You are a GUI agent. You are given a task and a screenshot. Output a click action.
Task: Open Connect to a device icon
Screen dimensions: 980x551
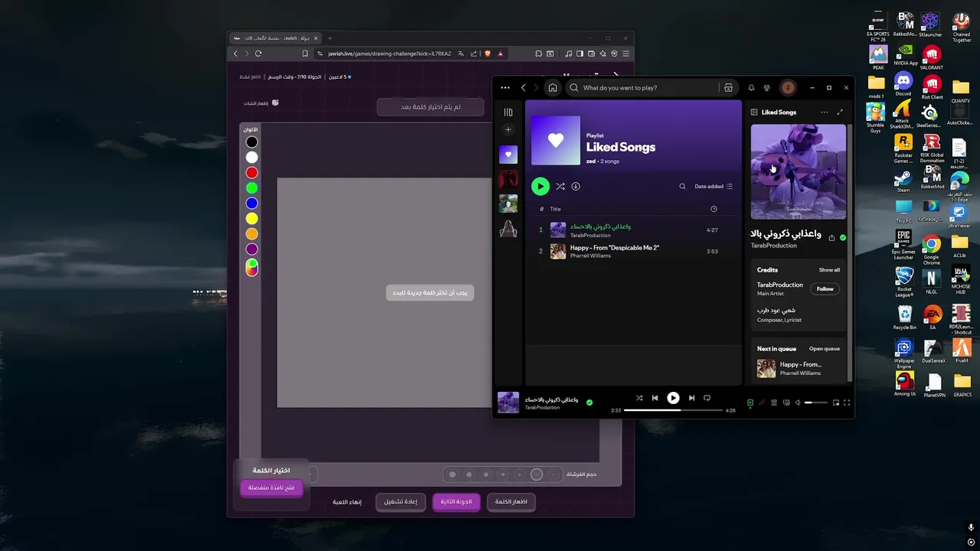pos(786,403)
